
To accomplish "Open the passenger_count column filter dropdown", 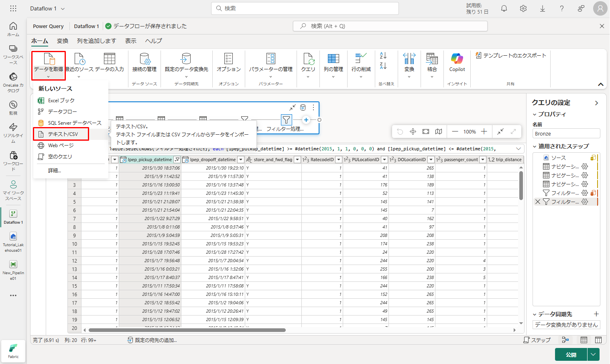I will [x=483, y=160].
